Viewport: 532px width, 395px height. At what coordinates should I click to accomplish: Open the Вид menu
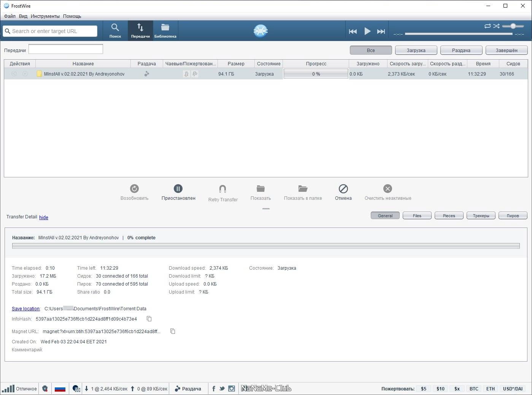click(23, 16)
